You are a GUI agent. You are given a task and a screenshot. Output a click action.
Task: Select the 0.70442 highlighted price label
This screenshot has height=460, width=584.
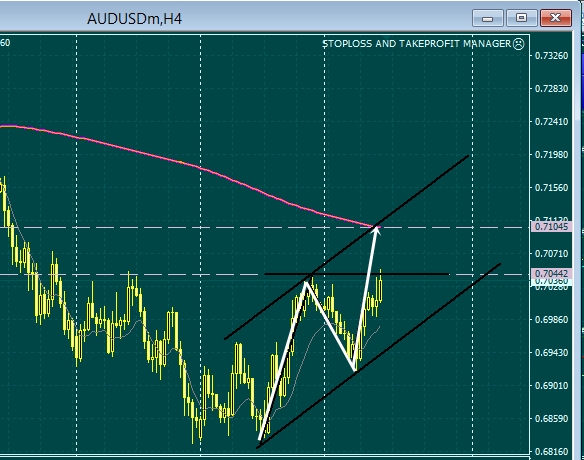pos(551,274)
